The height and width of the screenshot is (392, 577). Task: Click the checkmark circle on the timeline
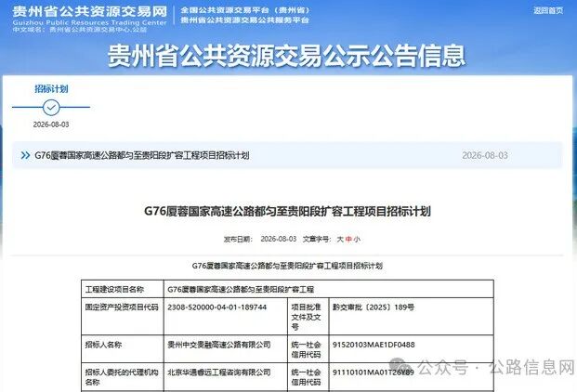tap(51, 108)
